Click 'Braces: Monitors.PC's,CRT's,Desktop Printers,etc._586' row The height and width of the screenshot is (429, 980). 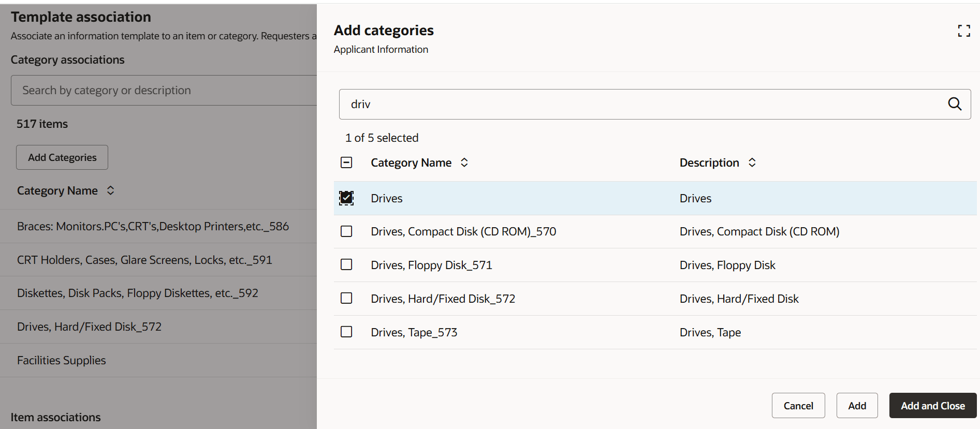(x=158, y=226)
